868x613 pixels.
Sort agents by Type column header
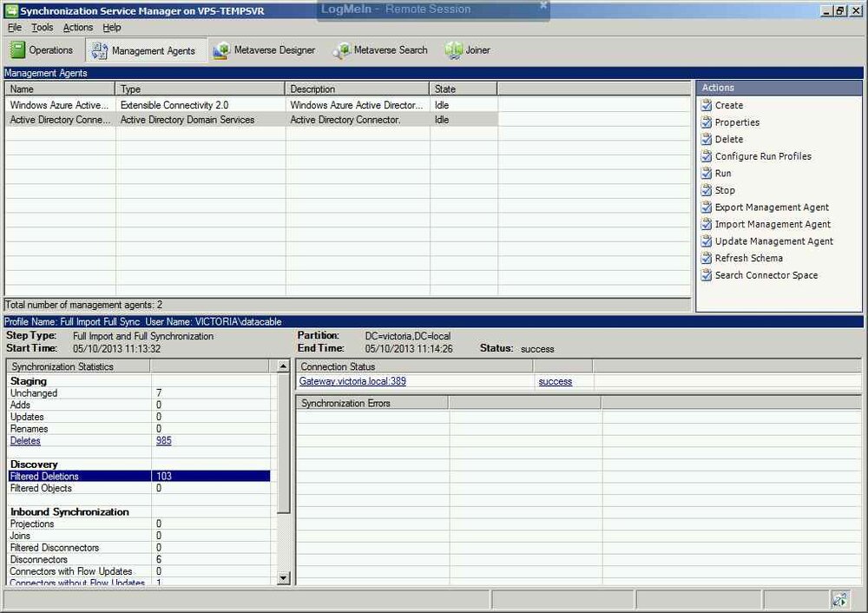[x=200, y=89]
